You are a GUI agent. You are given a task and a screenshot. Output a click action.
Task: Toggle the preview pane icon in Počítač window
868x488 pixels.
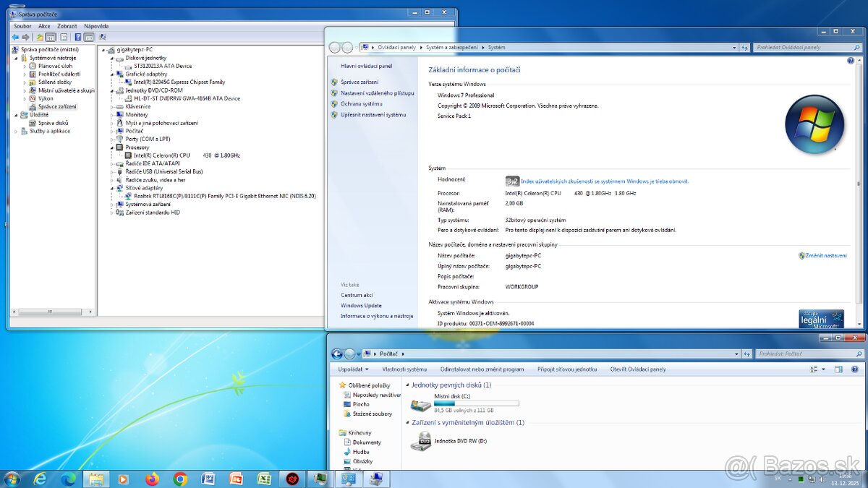[838, 369]
